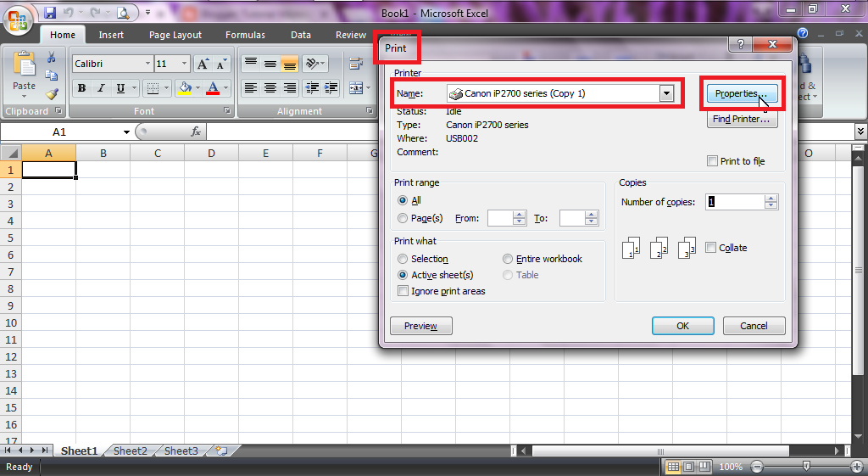Increase font size with Grow Font
The width and height of the screenshot is (868, 476).
point(203,64)
